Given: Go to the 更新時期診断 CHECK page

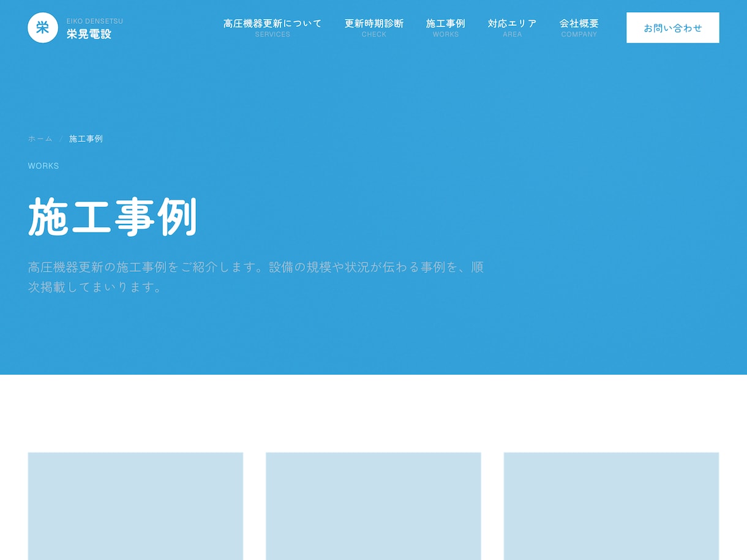Looking at the screenshot, I should (x=374, y=28).
